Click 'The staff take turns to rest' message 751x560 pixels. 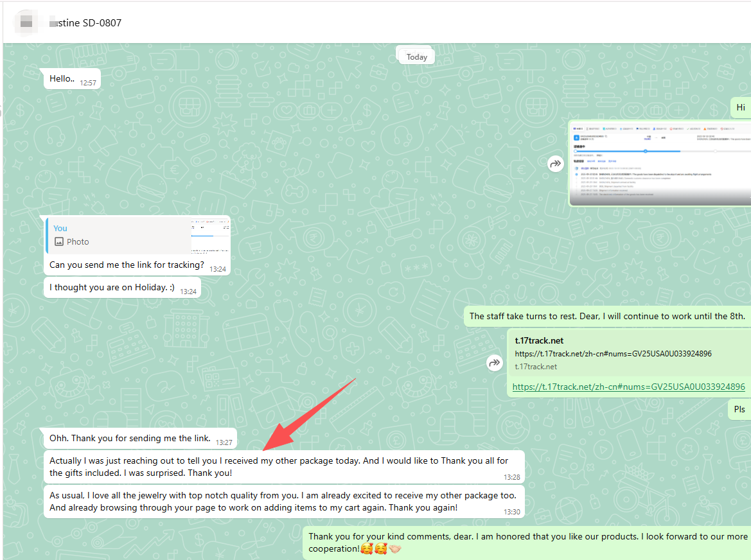[x=607, y=317]
